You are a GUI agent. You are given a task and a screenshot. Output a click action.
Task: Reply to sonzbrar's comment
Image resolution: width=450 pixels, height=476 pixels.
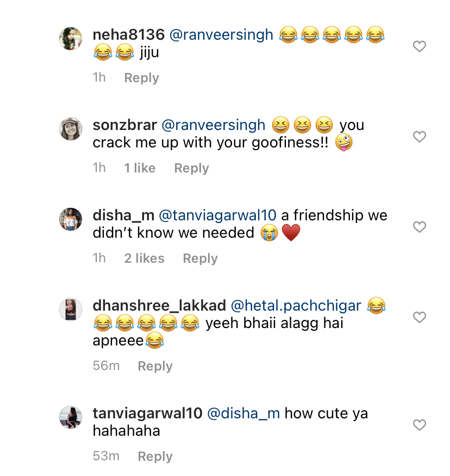pos(191,168)
